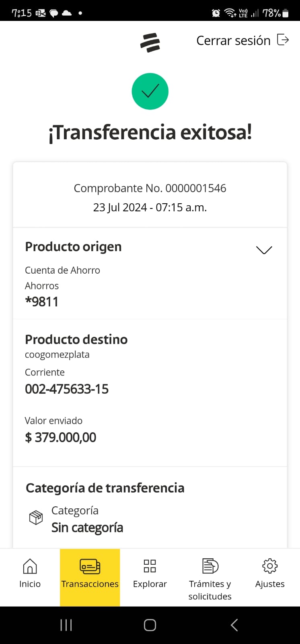
Task: Tap the category box icon
Action: [x=36, y=518]
